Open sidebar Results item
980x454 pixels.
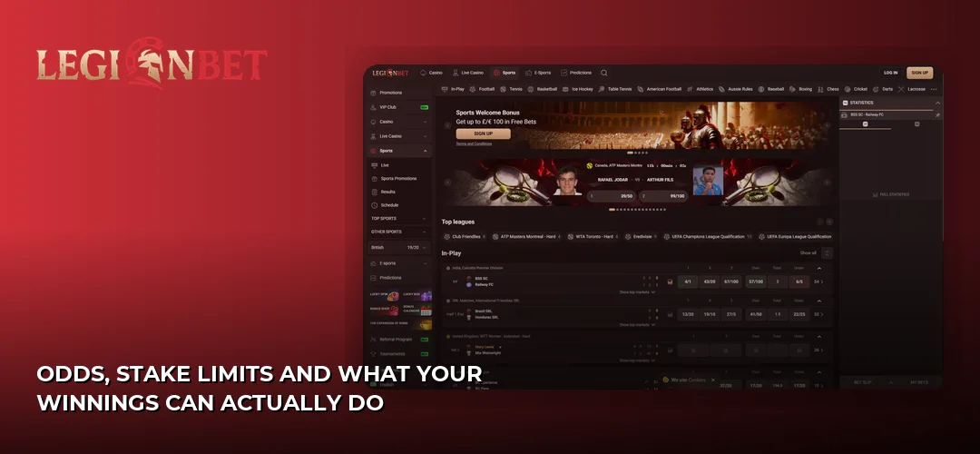click(399, 192)
